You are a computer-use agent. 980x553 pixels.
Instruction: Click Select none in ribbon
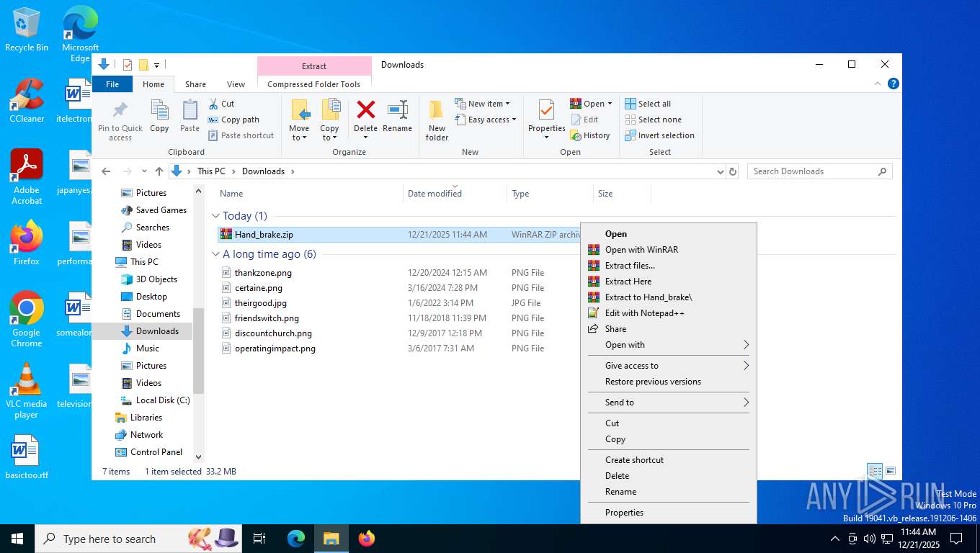coord(653,120)
